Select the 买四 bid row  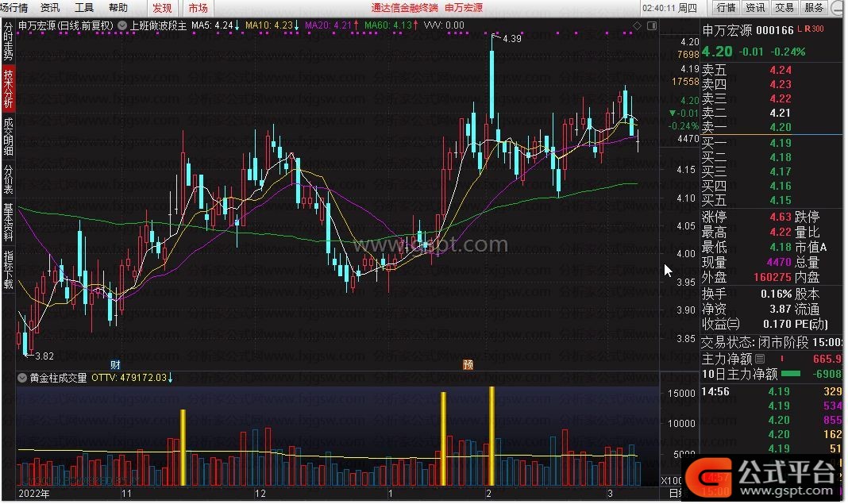click(x=771, y=186)
